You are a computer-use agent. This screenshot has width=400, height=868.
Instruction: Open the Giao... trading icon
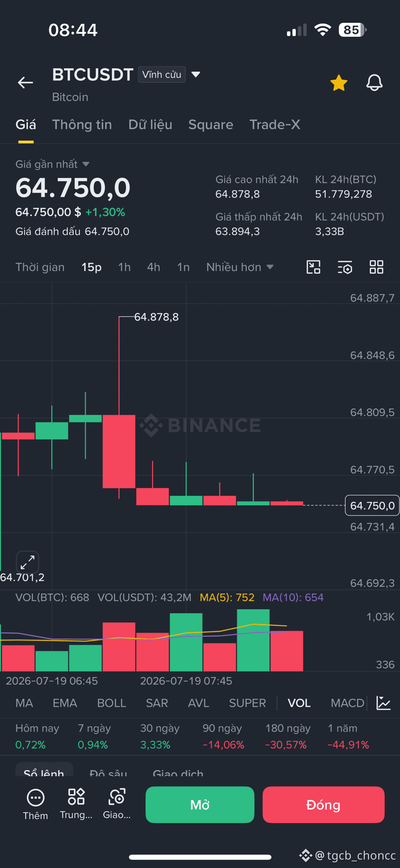(x=117, y=804)
